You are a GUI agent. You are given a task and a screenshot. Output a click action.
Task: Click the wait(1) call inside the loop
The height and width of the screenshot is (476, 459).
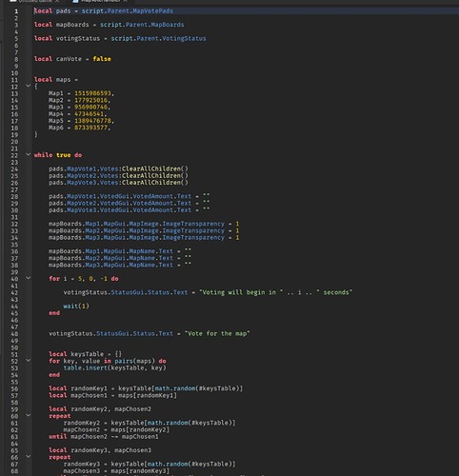coord(76,307)
